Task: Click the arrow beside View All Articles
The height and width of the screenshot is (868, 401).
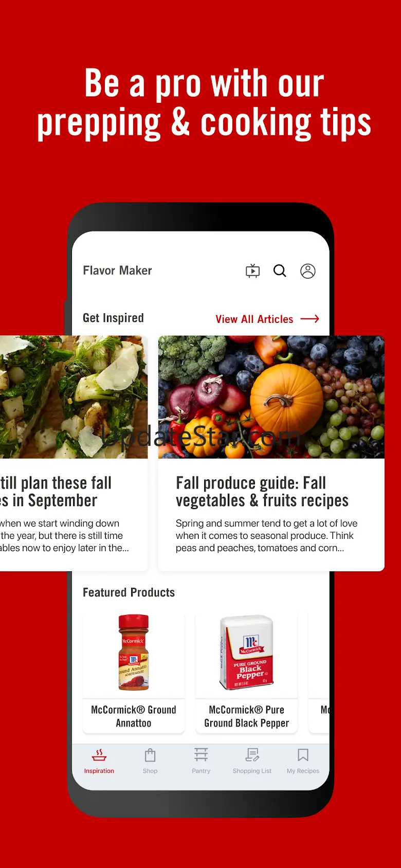Action: click(x=309, y=319)
